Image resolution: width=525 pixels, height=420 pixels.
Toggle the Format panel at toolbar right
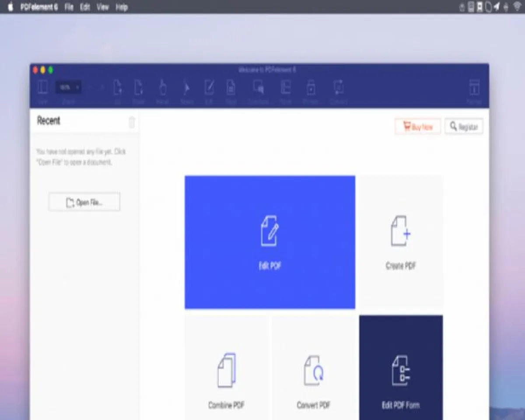(x=474, y=88)
